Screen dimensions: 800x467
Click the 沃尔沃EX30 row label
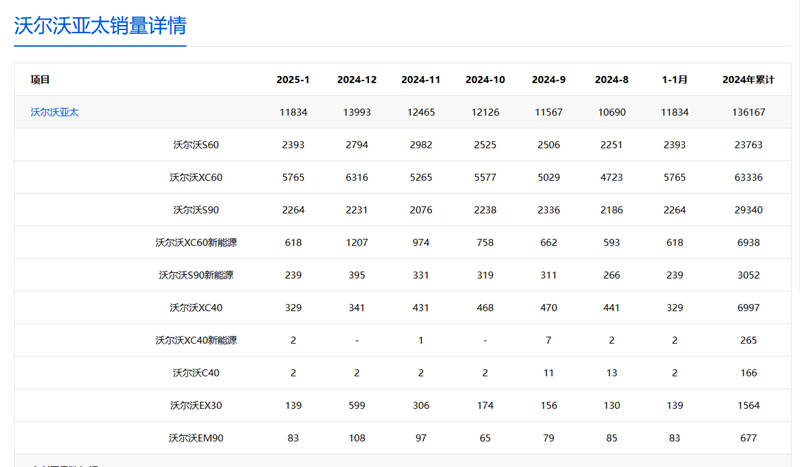(196, 406)
